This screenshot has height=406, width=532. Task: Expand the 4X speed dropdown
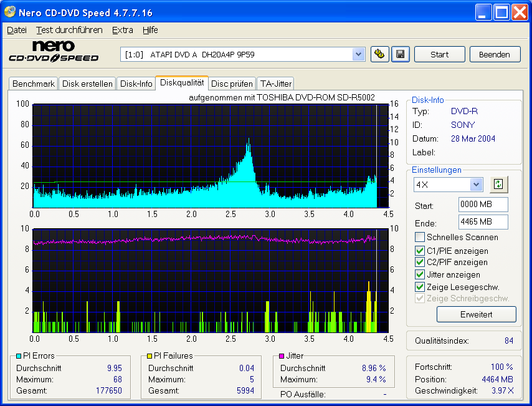pos(476,185)
